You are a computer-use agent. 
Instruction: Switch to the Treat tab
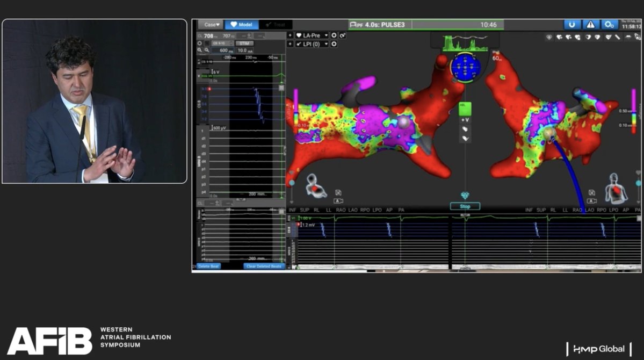(276, 25)
